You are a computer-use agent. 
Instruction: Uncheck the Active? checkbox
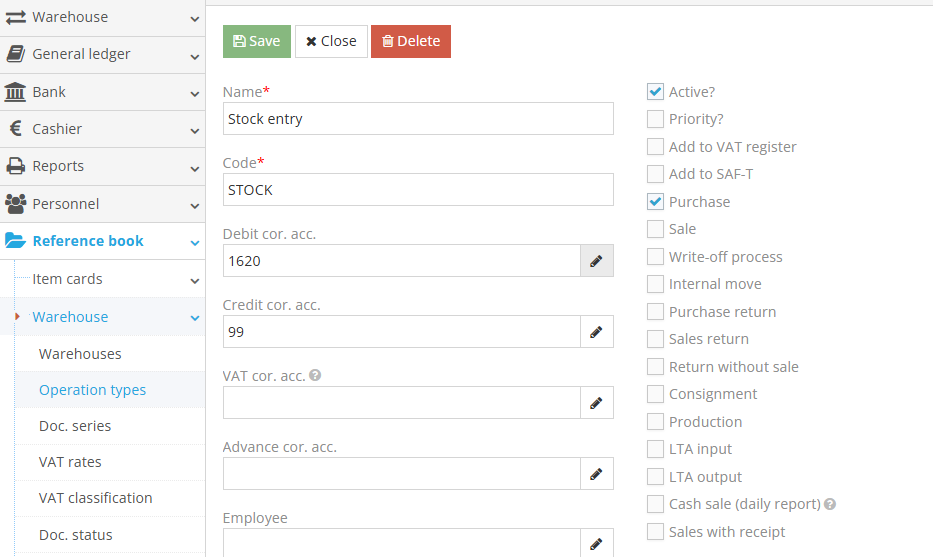[x=655, y=92]
